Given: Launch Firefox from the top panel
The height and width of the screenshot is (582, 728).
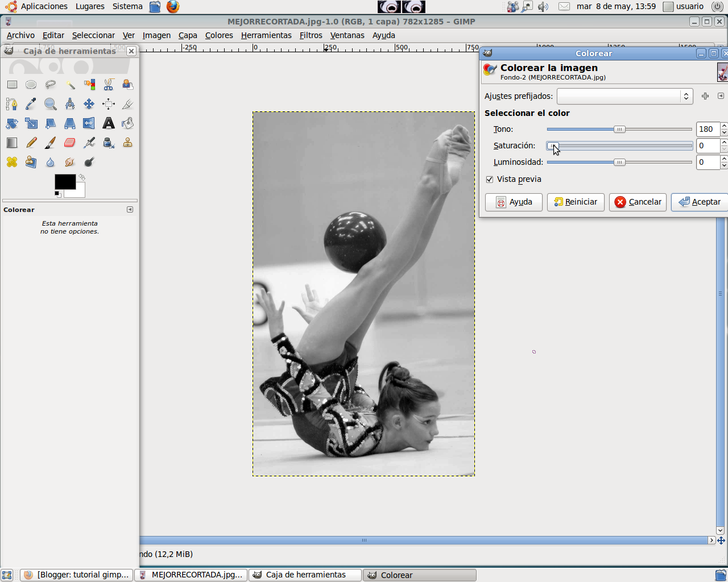Looking at the screenshot, I should 173,7.
